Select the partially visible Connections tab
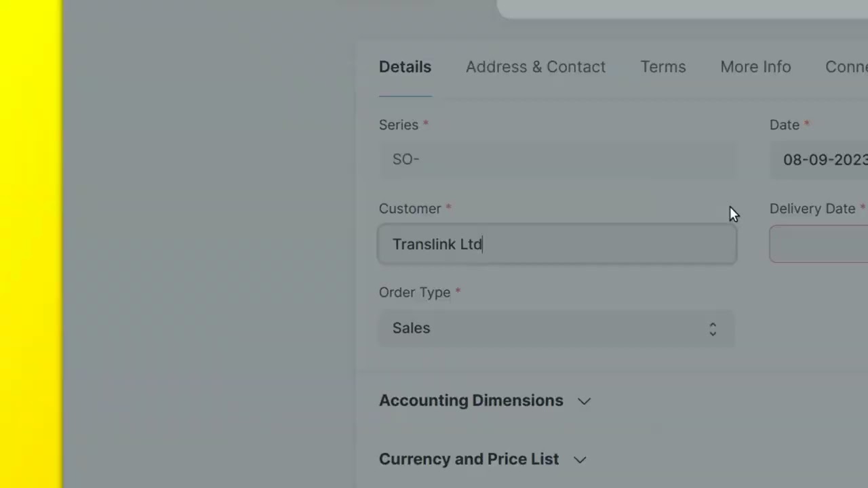This screenshot has width=868, height=488. [x=846, y=67]
